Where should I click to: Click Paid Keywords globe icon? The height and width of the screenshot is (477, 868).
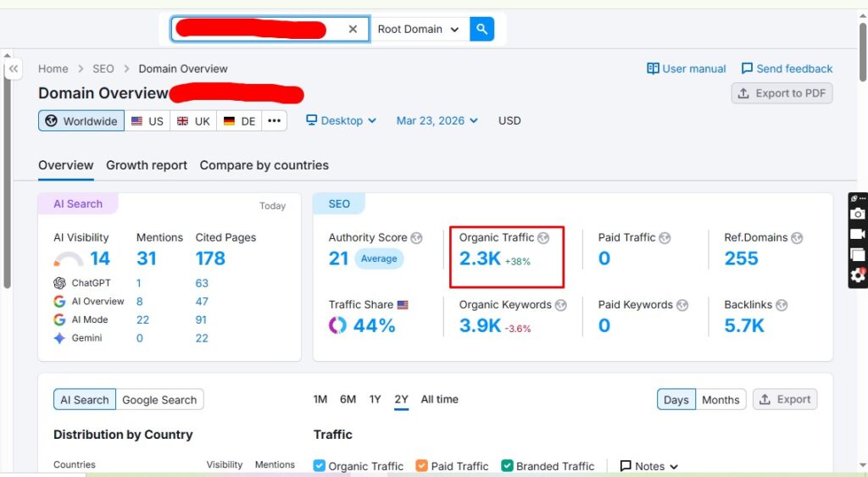682,305
